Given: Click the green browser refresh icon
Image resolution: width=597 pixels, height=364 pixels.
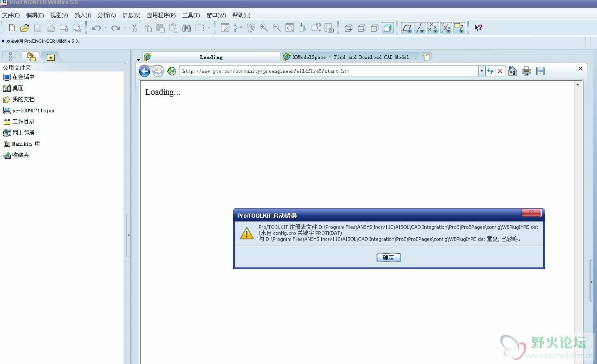Looking at the screenshot, I should pyautogui.click(x=171, y=71).
